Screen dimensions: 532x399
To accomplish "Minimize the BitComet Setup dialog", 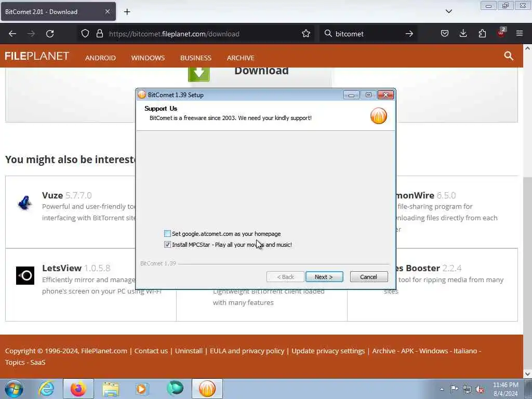I will point(351,95).
